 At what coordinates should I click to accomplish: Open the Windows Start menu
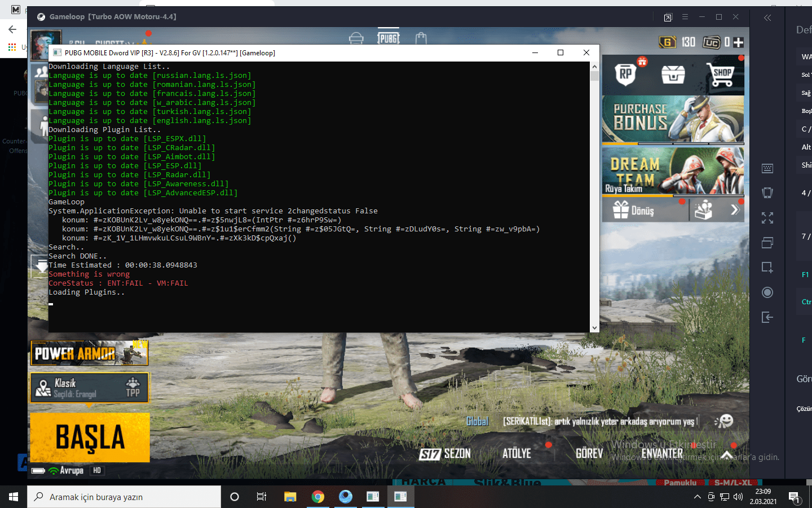click(x=14, y=497)
